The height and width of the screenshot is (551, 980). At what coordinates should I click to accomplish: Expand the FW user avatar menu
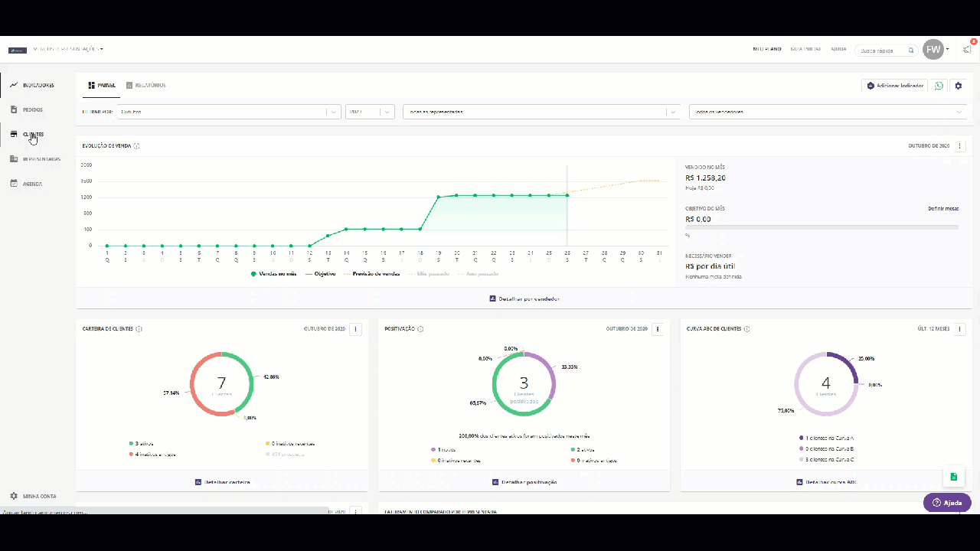pos(935,50)
